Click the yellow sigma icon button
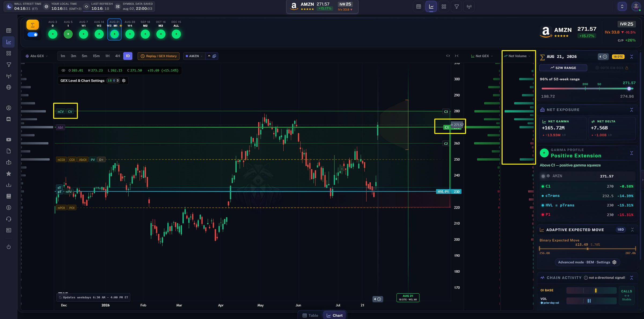Image resolution: width=644 pixels, height=319 pixels. tap(32, 25)
